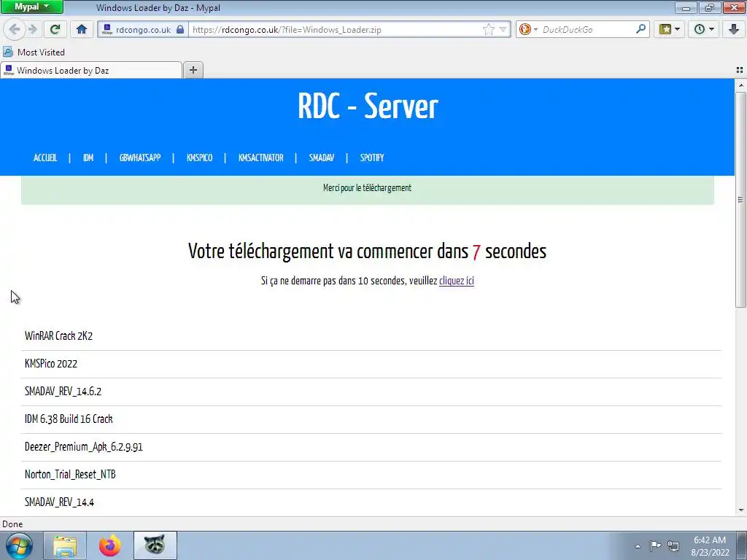Select the Windows Loader by Daz tab
747x560 pixels.
point(91,71)
